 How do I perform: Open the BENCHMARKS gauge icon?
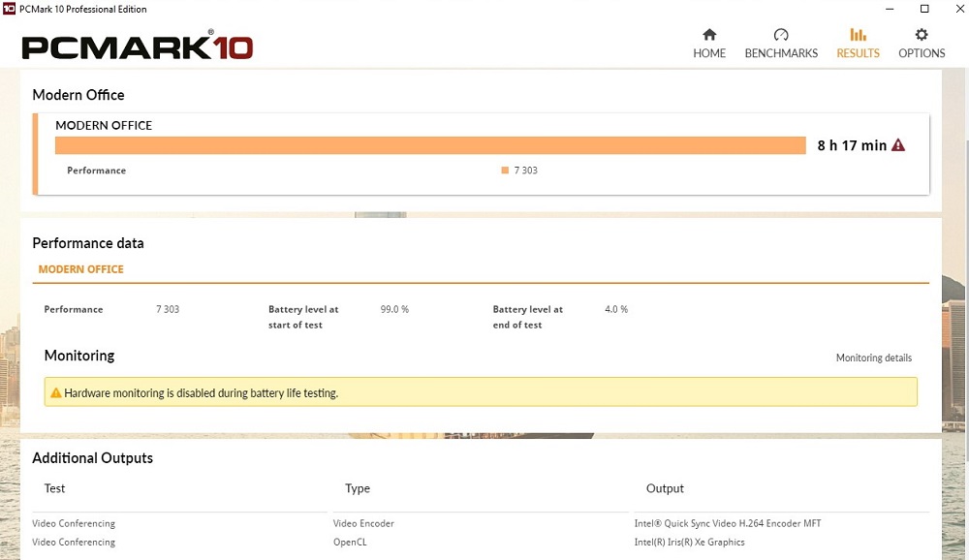click(x=781, y=35)
